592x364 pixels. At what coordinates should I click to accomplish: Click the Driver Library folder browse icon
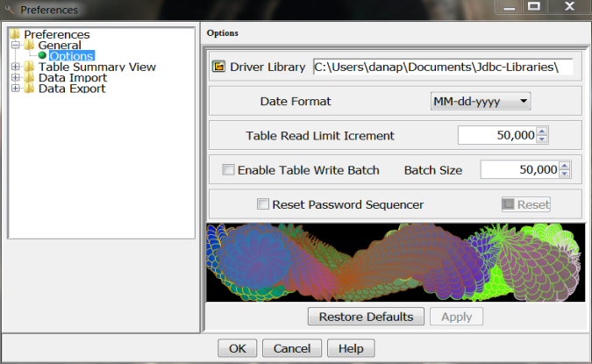tap(219, 67)
